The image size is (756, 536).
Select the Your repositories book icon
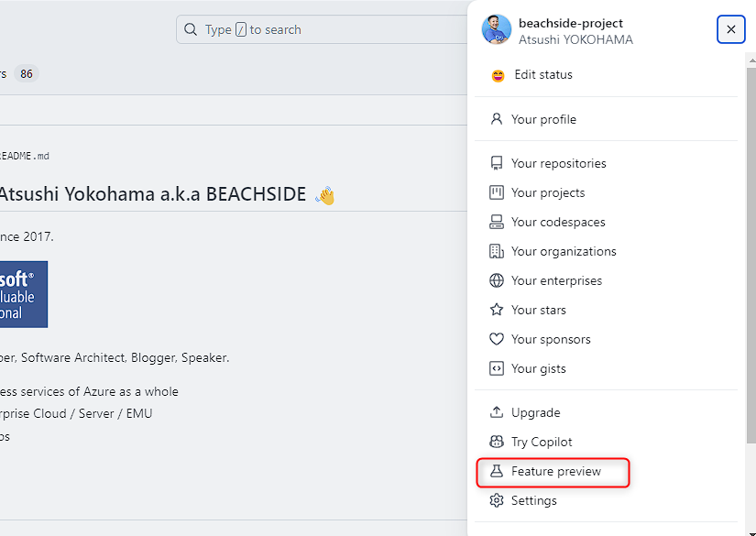pos(496,162)
